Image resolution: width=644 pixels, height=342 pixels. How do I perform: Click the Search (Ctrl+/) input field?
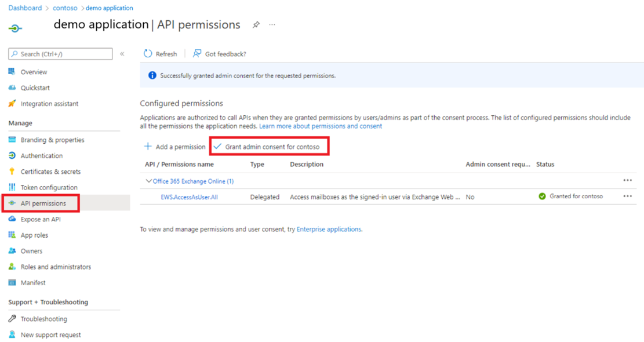click(x=60, y=54)
